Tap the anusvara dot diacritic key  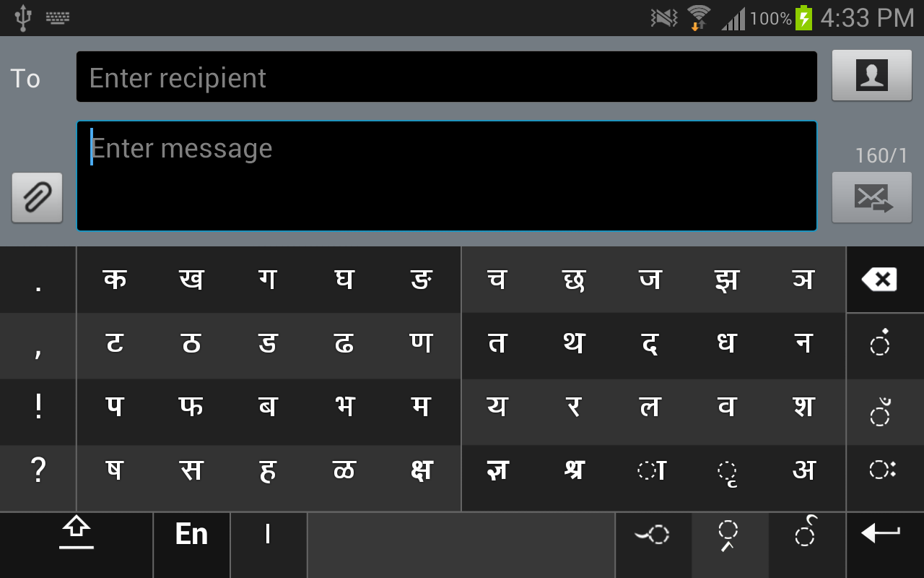click(x=885, y=345)
